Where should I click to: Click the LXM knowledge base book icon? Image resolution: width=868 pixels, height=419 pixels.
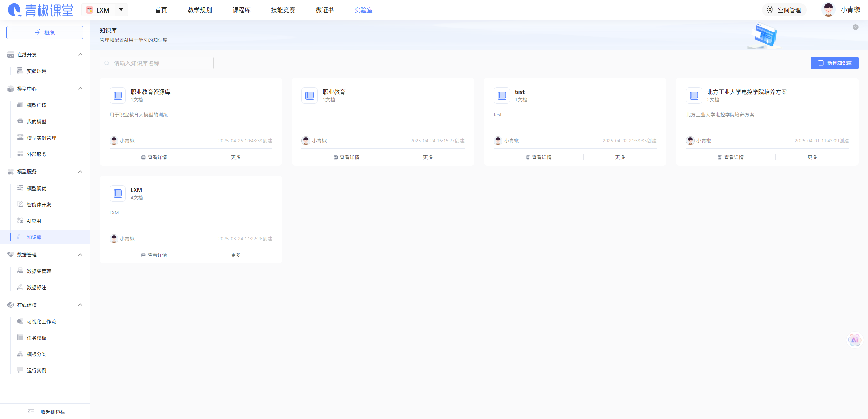tap(118, 194)
